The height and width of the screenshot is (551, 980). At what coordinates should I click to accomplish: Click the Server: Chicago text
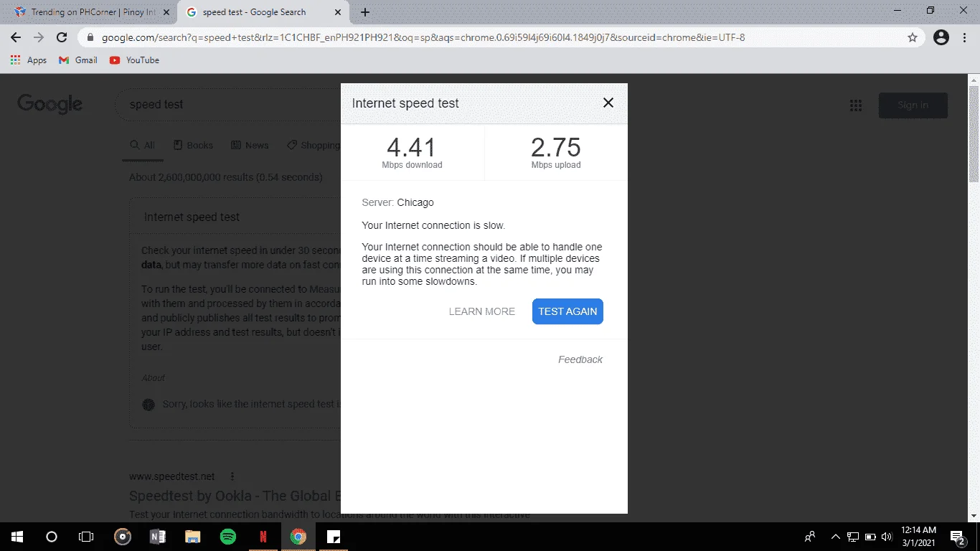pyautogui.click(x=397, y=202)
